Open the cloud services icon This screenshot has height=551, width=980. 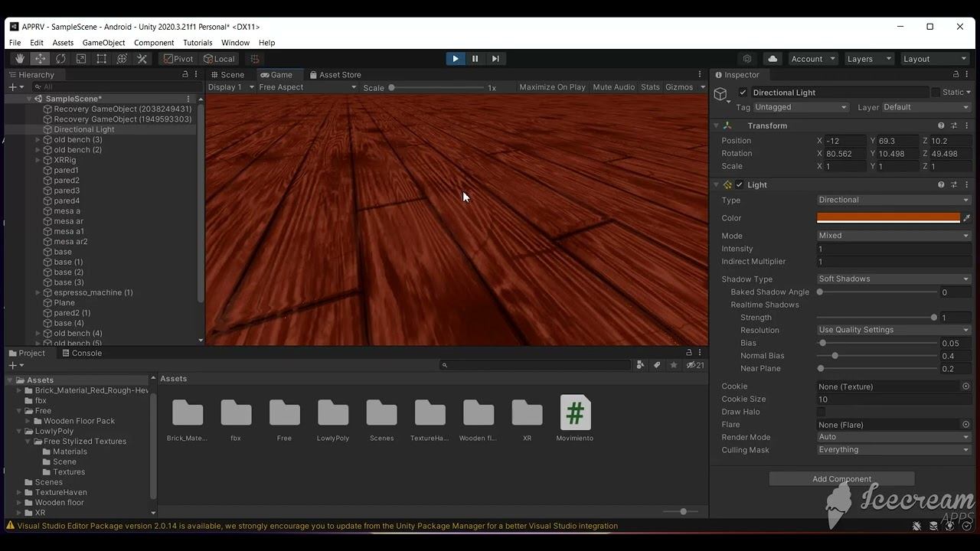tap(773, 59)
